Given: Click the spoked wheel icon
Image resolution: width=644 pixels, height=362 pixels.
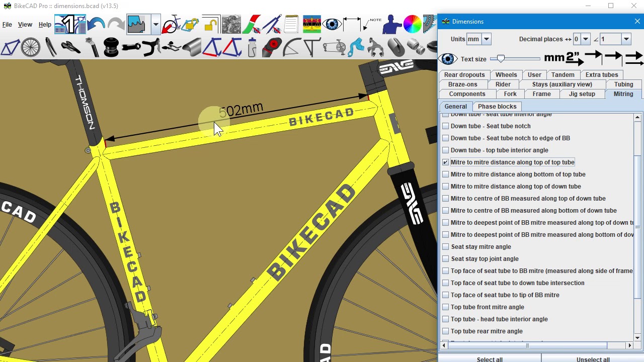Looking at the screenshot, I should point(30,47).
